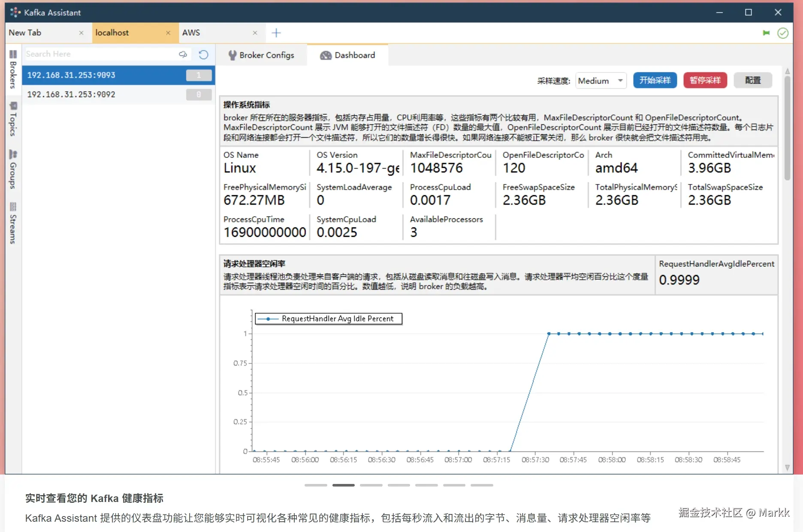
Task: Click the badge on broker 9093 row
Action: (x=199, y=75)
